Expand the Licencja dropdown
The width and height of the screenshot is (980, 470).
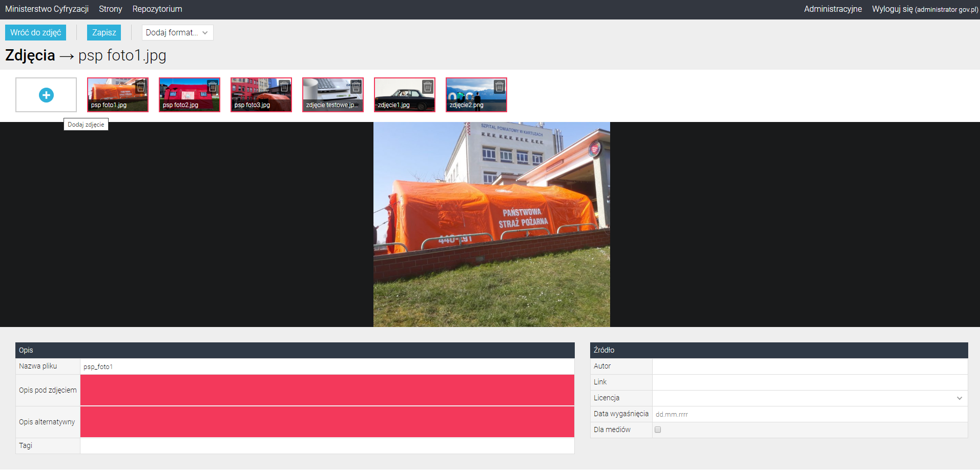point(810,398)
